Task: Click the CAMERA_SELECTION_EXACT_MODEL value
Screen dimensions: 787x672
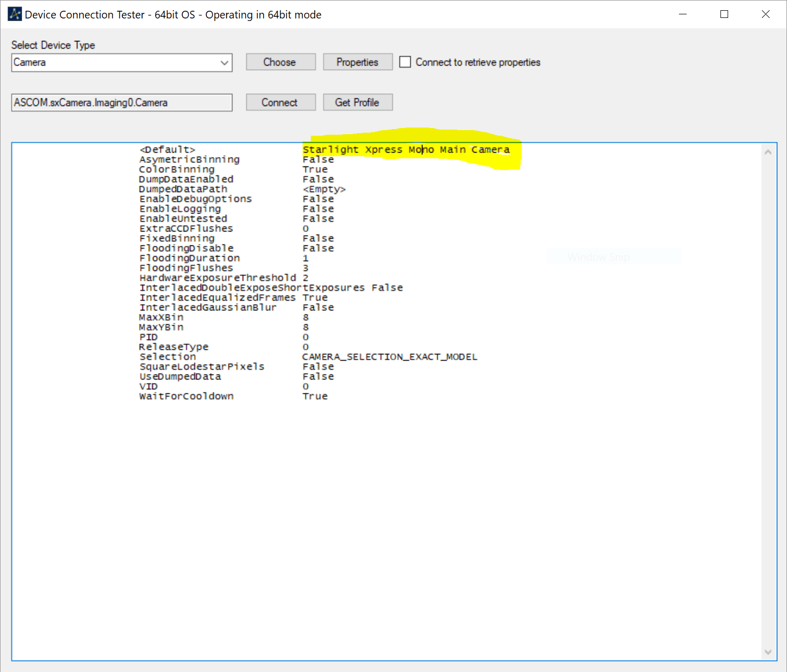Action: click(x=390, y=356)
